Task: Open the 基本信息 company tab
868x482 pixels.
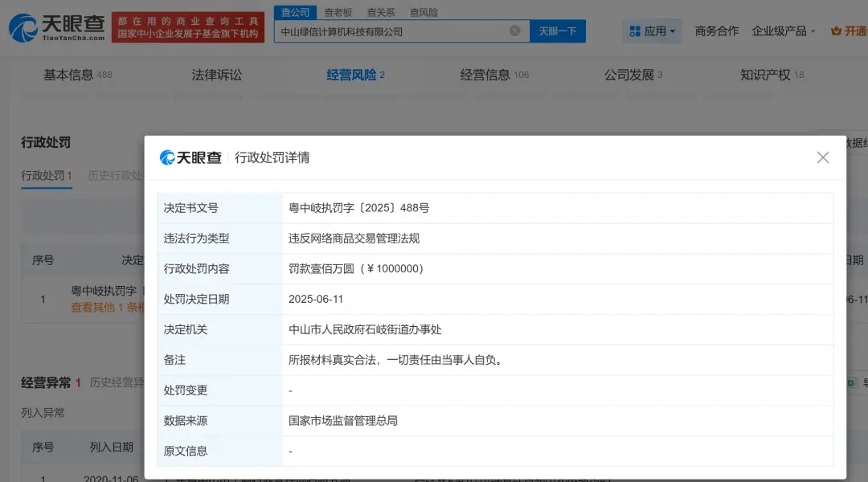Action: (68, 73)
